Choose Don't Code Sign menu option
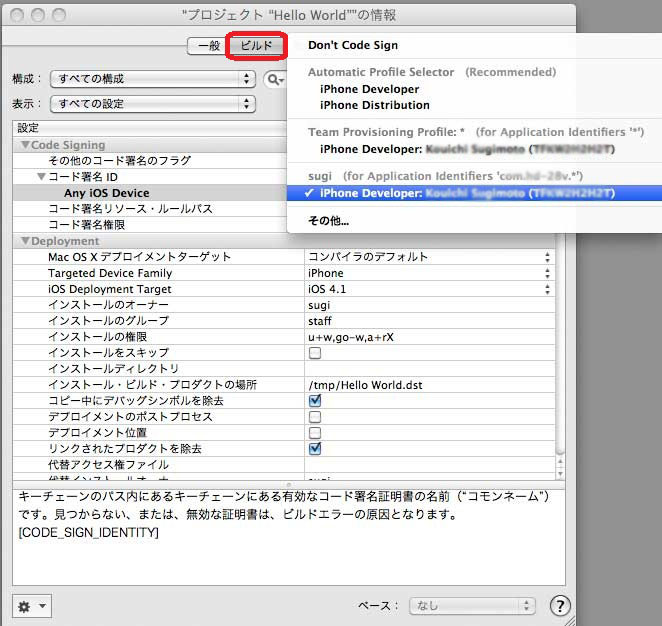 pos(353,45)
